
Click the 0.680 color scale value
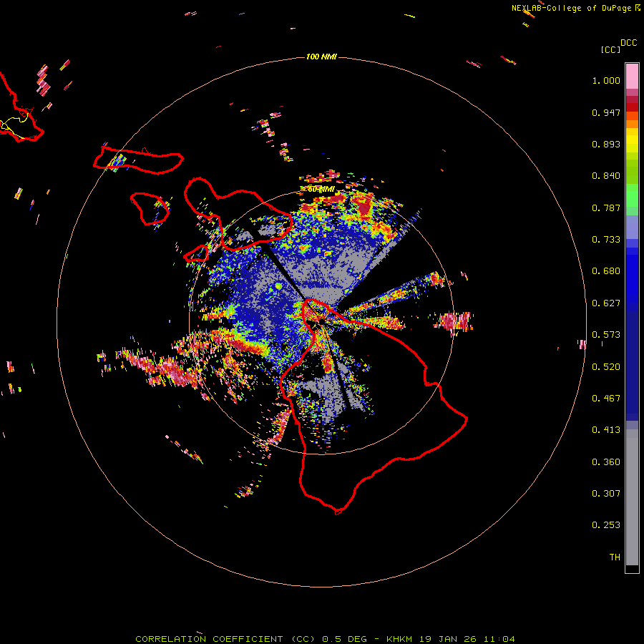click(x=606, y=271)
